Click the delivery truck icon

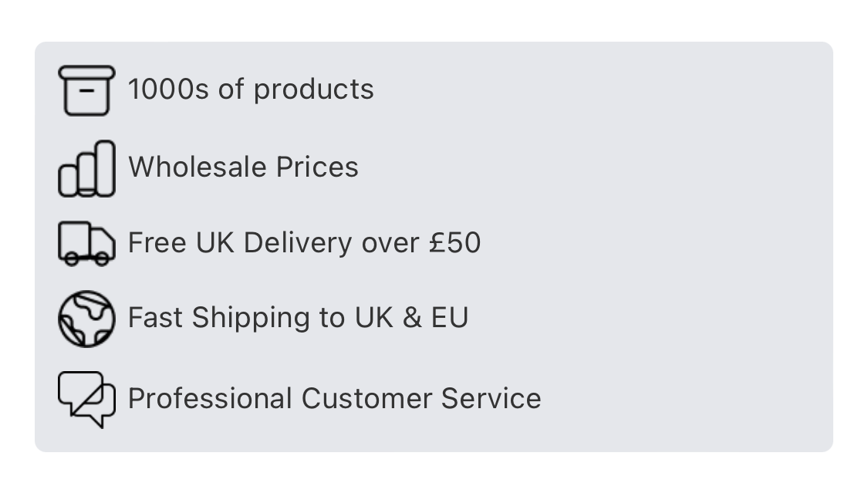87,244
